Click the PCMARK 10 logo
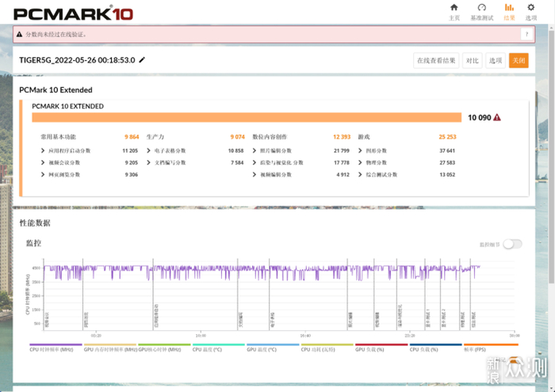Image resolution: width=555 pixels, height=392 pixels. (x=73, y=14)
